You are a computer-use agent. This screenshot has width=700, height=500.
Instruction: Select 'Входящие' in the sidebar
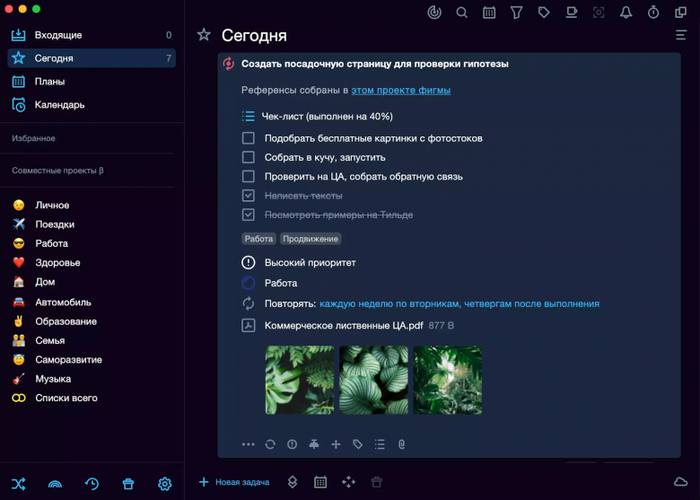58,35
